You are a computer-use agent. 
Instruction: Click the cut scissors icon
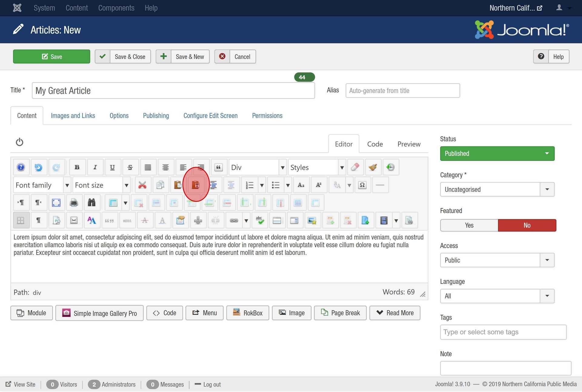(142, 185)
